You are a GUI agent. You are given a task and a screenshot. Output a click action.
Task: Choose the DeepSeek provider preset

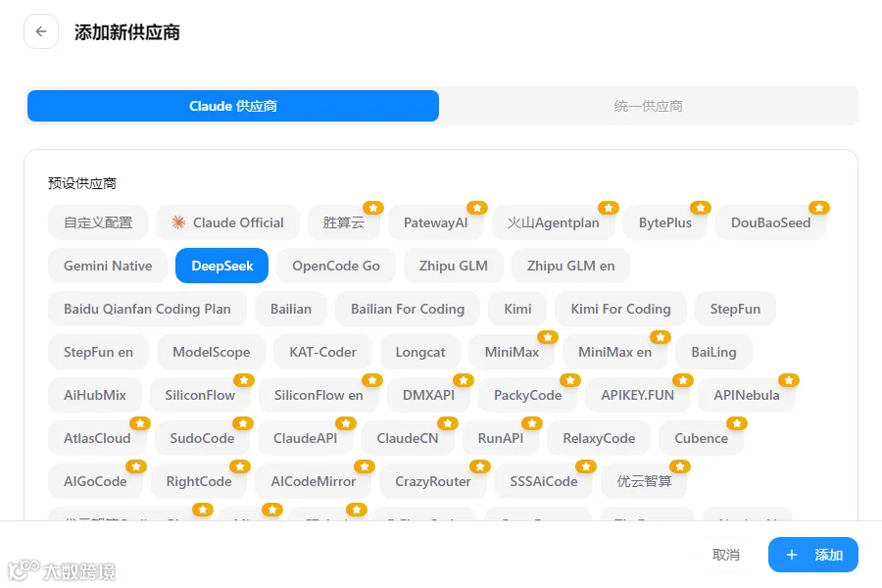(x=221, y=266)
